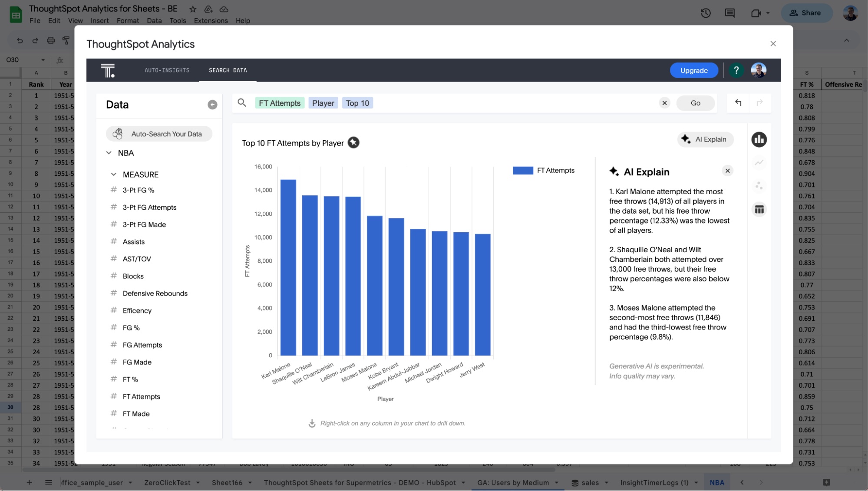Select the FT Made measure
The image size is (868, 491).
pos(136,414)
